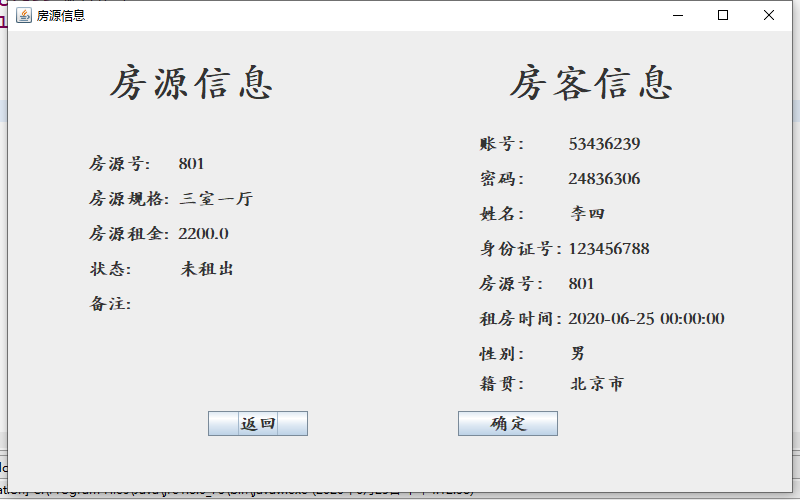Select ID number 123456788

pos(609,249)
